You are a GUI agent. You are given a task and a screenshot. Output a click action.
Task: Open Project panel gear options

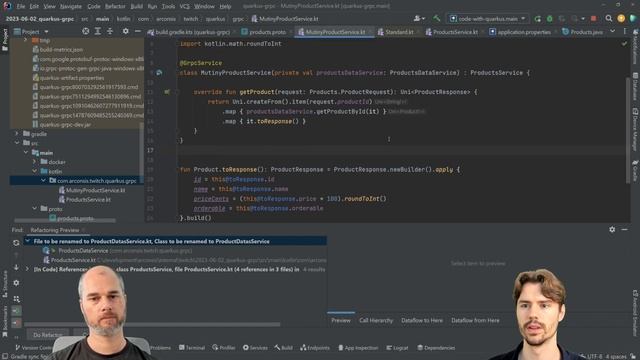tap(125, 31)
